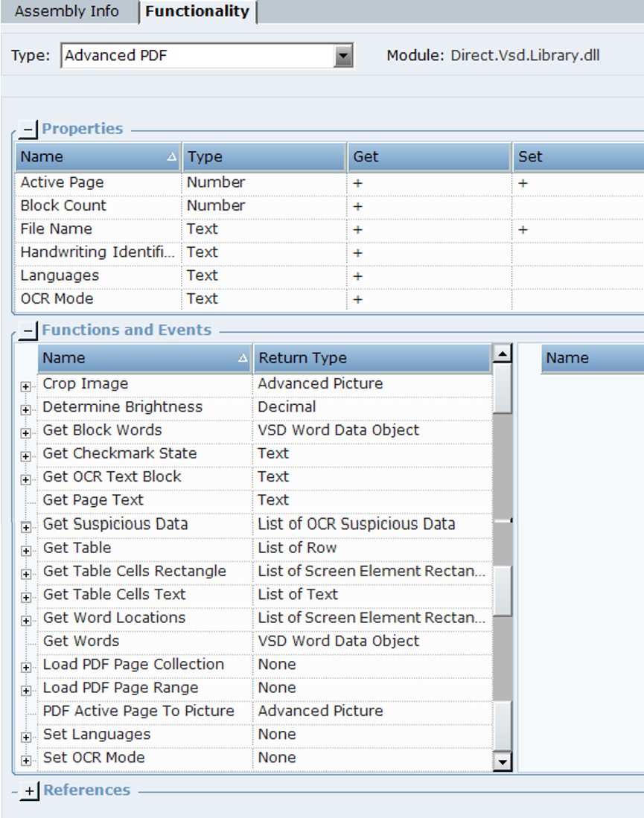Sort properties by the Name column header
644x818 pixels.
(97, 157)
